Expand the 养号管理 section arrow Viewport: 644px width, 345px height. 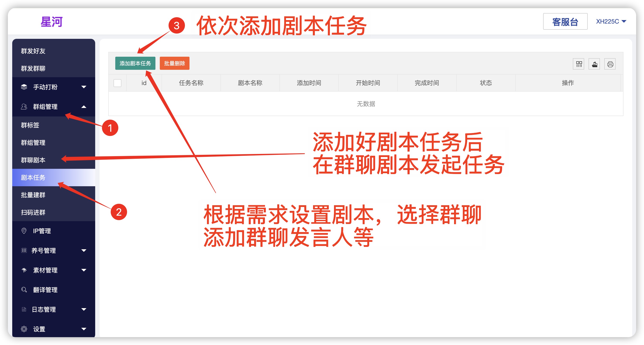[84, 250]
